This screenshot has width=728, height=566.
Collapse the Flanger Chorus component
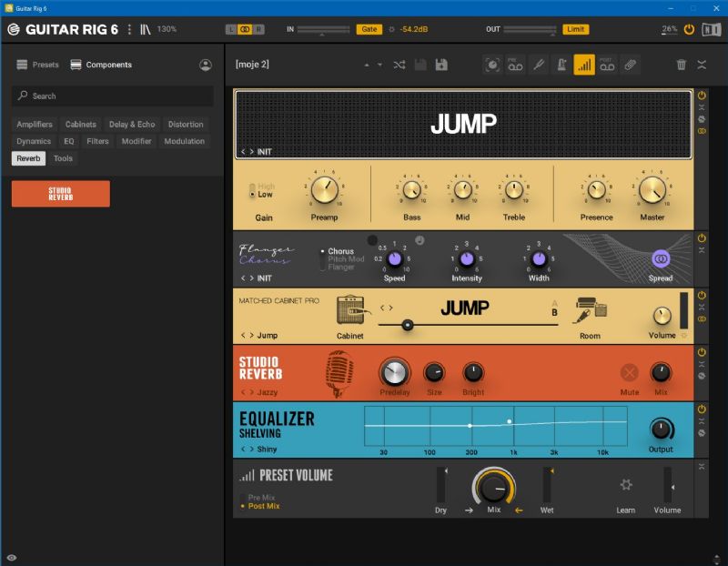click(x=702, y=250)
